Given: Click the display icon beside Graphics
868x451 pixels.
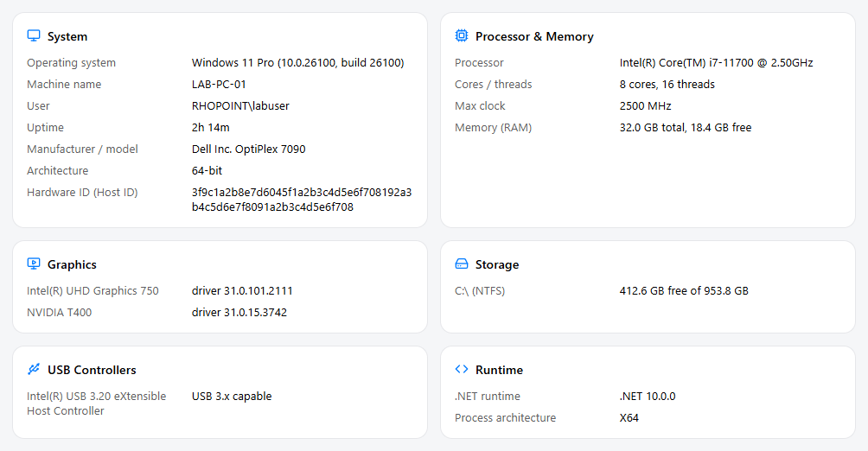Looking at the screenshot, I should pyautogui.click(x=34, y=264).
